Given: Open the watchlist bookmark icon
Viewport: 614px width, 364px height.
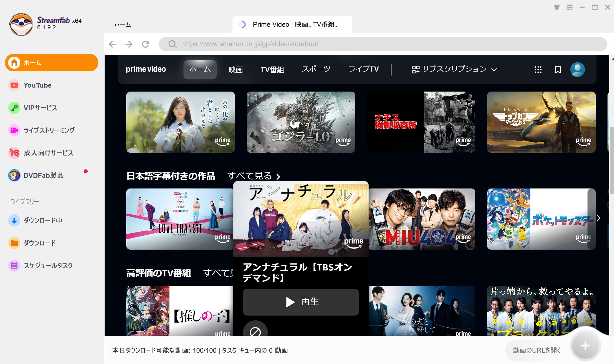Looking at the screenshot, I should (x=558, y=70).
